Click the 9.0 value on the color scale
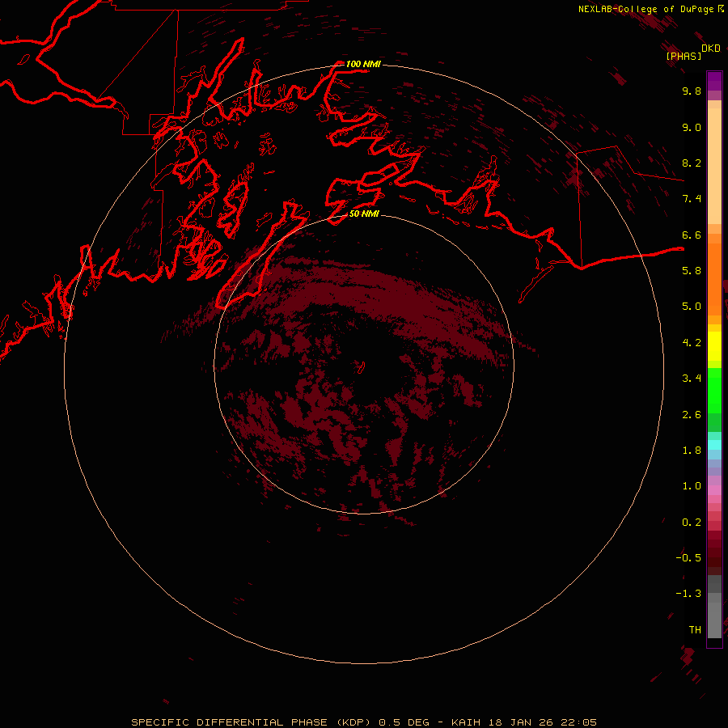The image size is (728, 728). point(692,127)
